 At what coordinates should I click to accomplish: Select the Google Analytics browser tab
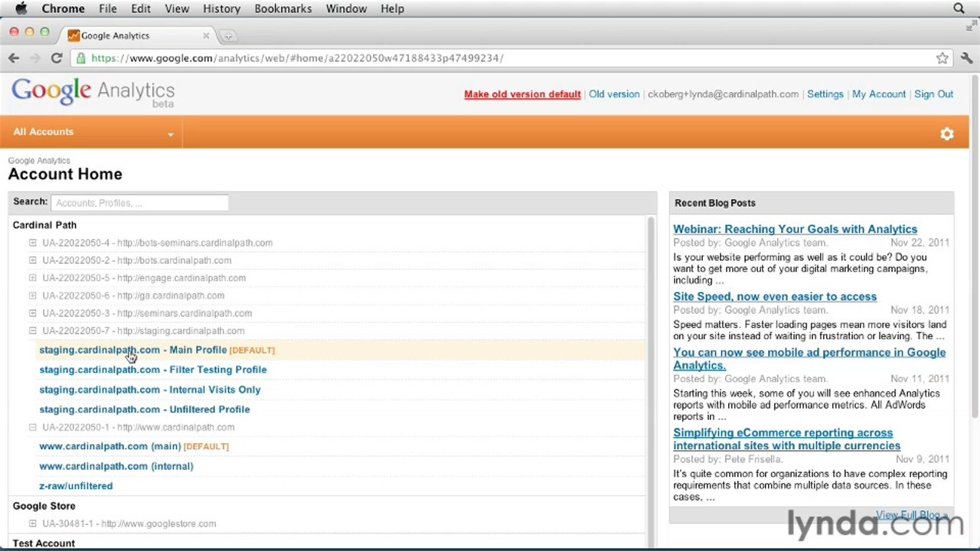[x=138, y=35]
